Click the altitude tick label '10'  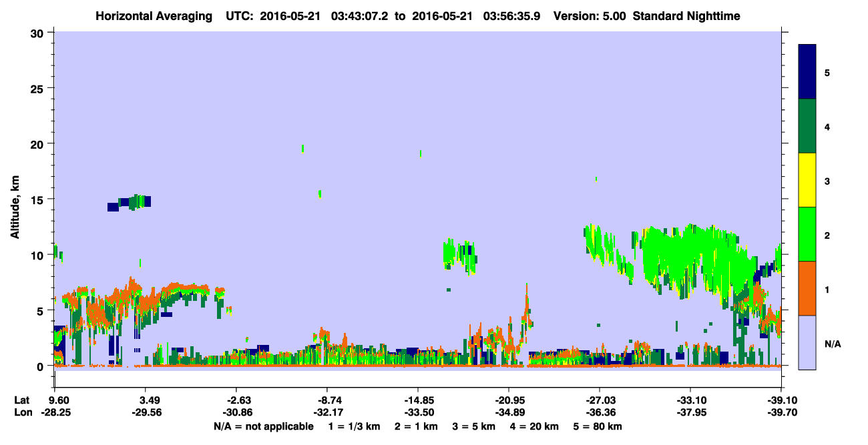tap(39, 255)
